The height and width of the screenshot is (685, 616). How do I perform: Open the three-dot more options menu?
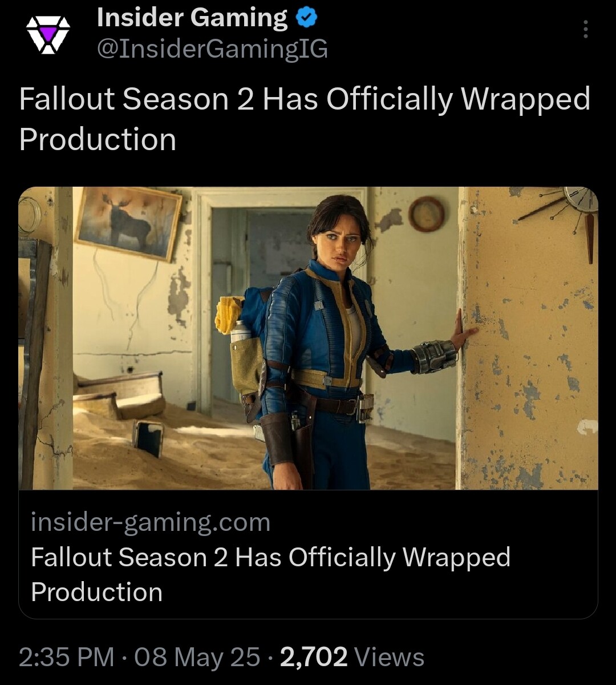[585, 29]
